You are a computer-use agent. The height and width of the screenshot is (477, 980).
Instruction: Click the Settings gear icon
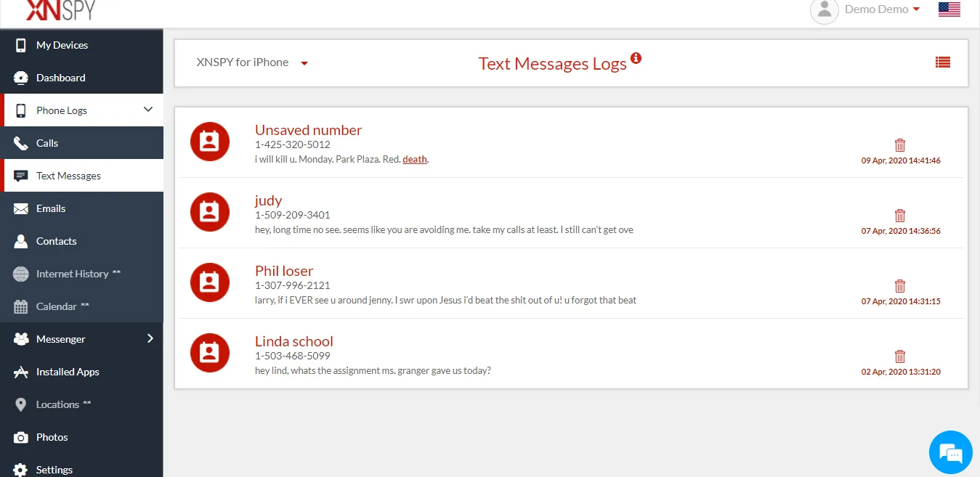point(21,470)
